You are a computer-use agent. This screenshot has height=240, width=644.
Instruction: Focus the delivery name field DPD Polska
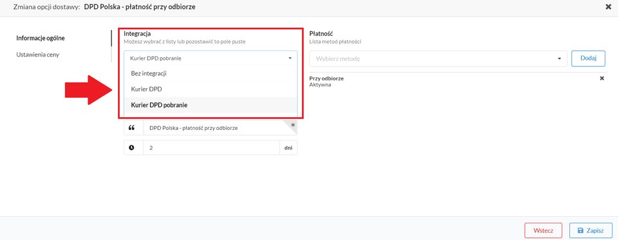click(x=220, y=127)
